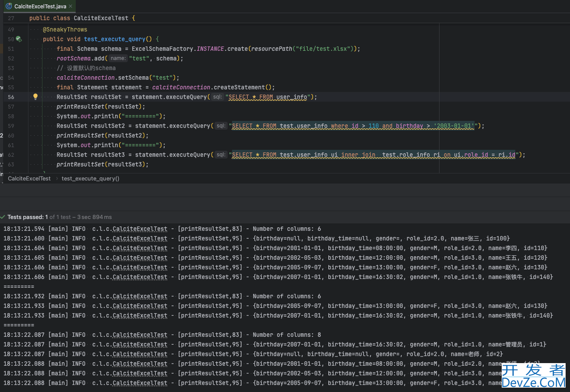Click setSchema on line 54
570x392 pixels.
pyautogui.click(x=134, y=78)
